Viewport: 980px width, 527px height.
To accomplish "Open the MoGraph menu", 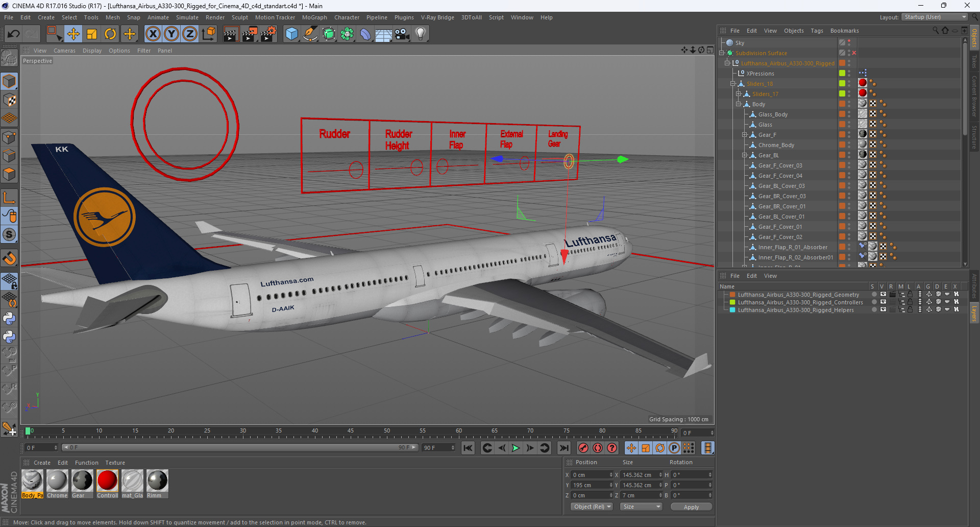I will 314,17.
